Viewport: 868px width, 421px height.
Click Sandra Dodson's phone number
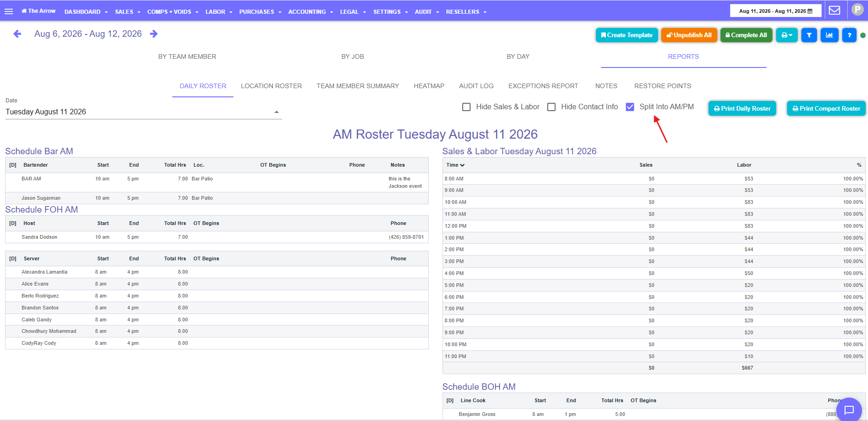(406, 237)
